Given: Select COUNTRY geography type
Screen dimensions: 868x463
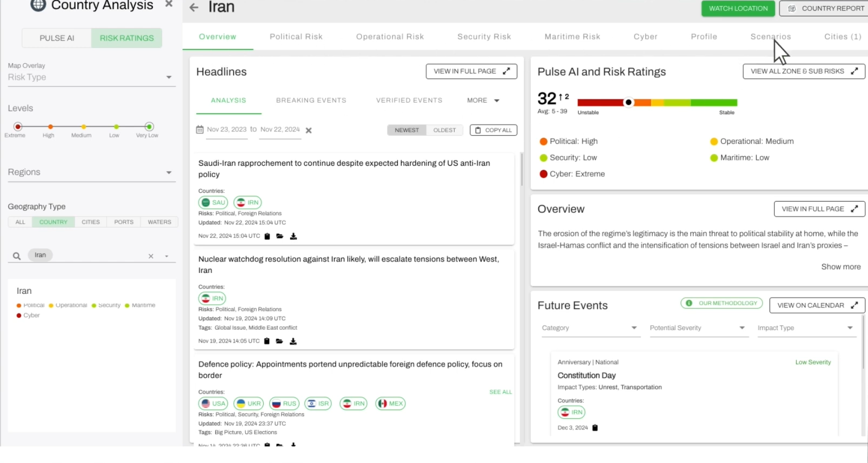Looking at the screenshot, I should pos(54,222).
